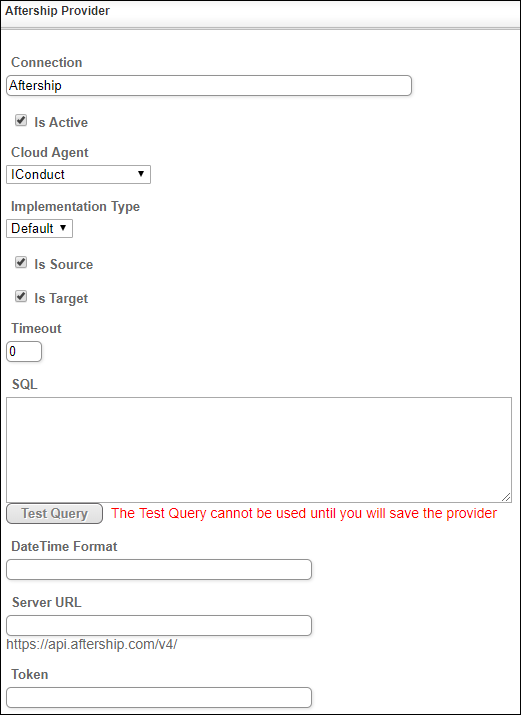The height and width of the screenshot is (715, 521).
Task: Click the Aftership Provider header title
Action: pos(57,11)
